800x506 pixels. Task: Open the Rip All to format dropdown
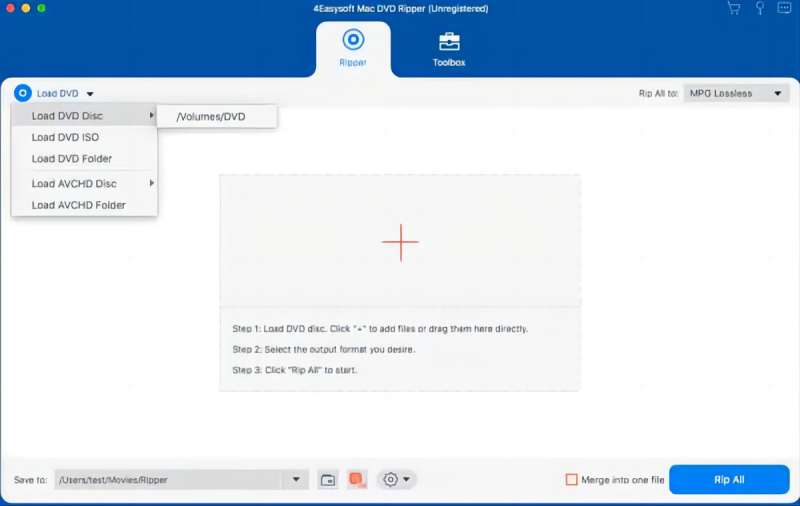tap(736, 93)
